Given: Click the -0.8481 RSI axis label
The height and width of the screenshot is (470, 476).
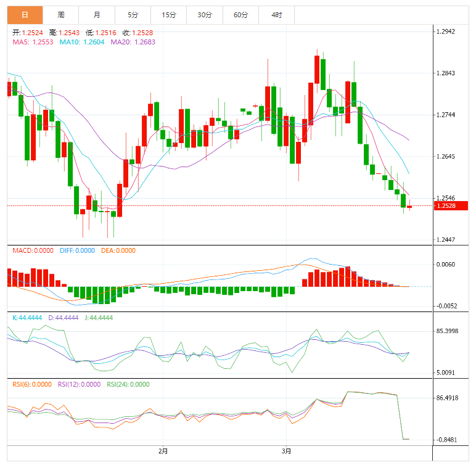Looking at the screenshot, I should [446, 440].
